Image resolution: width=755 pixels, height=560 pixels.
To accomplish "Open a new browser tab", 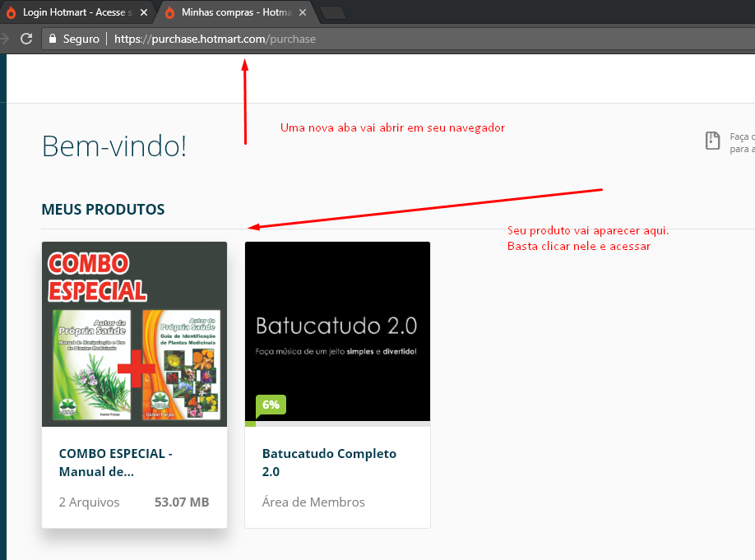I will 332,12.
